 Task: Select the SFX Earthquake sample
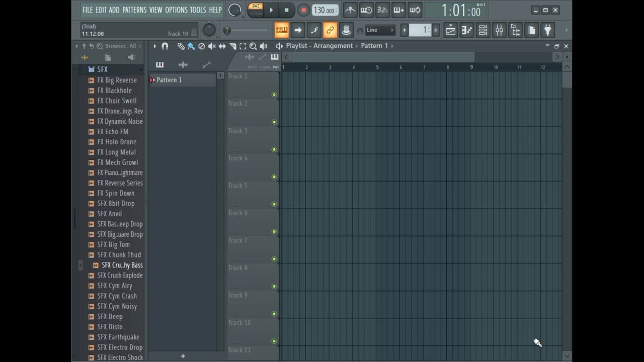click(x=118, y=337)
